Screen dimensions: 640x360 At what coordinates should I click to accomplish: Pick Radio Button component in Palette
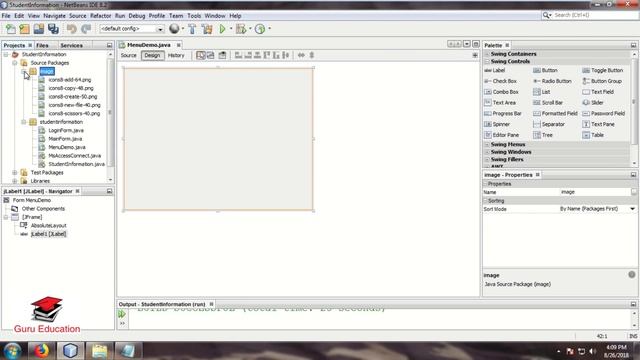click(552, 81)
